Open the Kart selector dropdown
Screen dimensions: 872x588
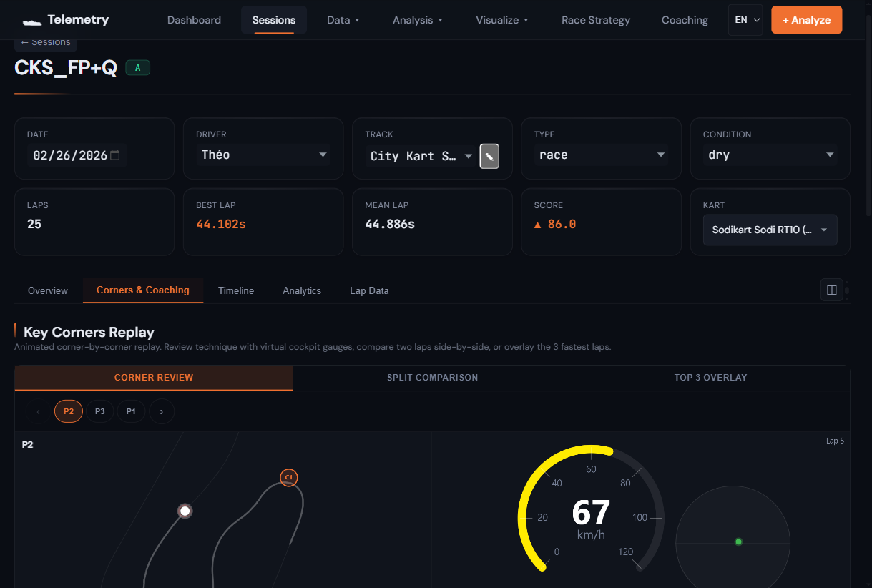click(x=770, y=230)
